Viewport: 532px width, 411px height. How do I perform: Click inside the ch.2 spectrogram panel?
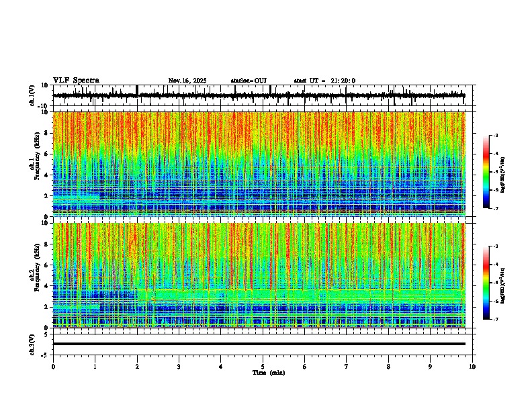259,275
